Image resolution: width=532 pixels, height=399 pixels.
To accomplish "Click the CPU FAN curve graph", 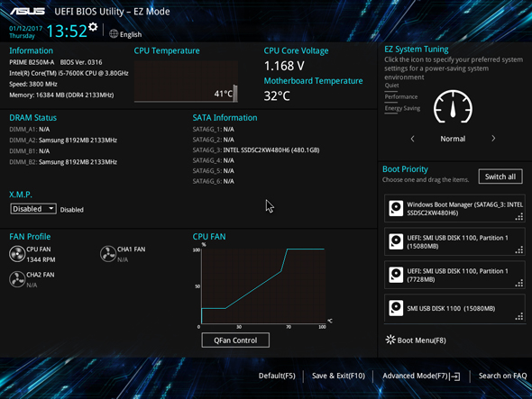I will pos(263,286).
